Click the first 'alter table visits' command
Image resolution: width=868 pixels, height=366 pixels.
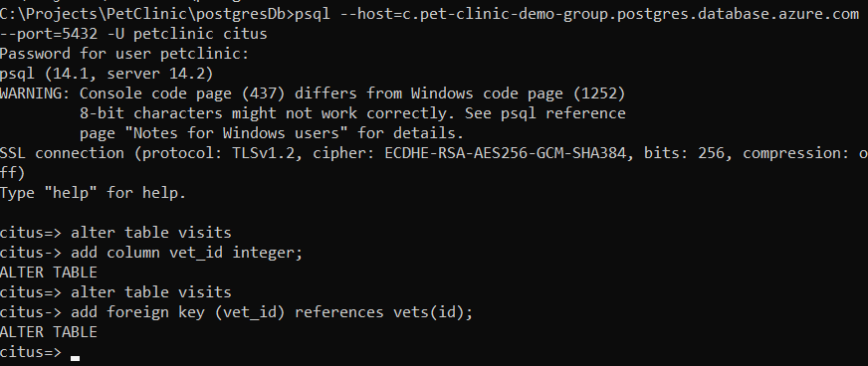pos(151,233)
